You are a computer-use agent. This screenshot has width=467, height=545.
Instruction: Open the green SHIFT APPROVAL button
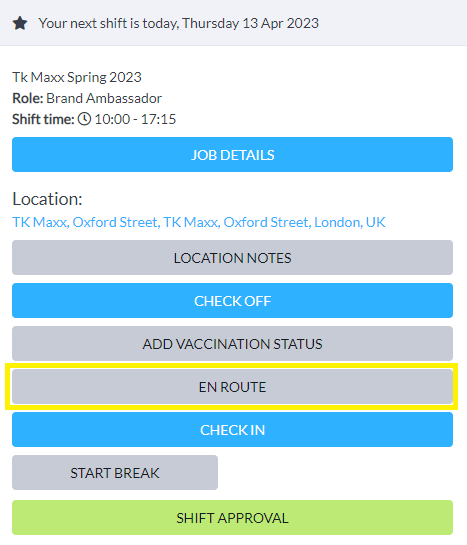pyautogui.click(x=232, y=518)
